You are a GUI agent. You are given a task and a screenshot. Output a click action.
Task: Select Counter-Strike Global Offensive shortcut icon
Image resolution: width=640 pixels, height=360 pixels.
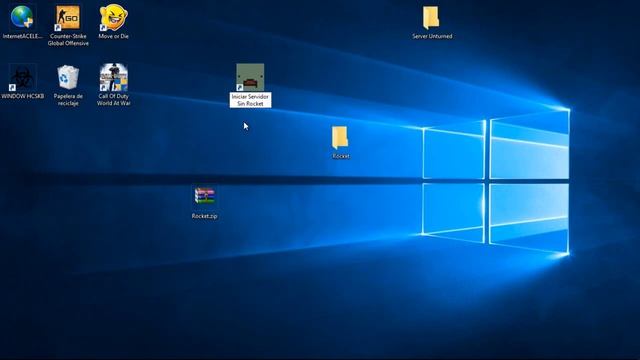coord(68,18)
